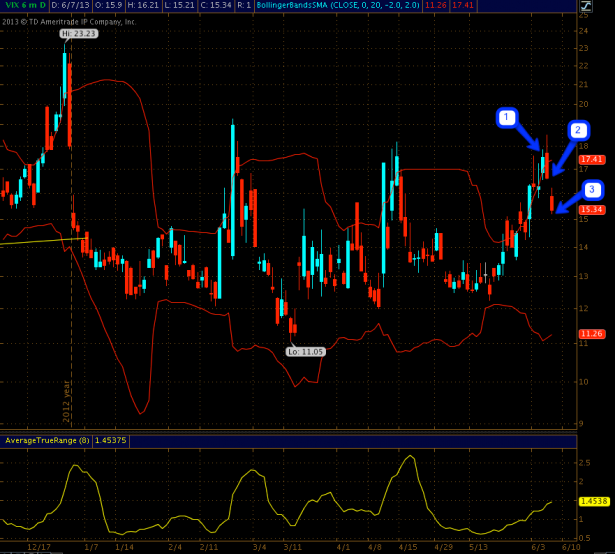
Task: Click the 17.41 upper band price tag
Action: 590,159
